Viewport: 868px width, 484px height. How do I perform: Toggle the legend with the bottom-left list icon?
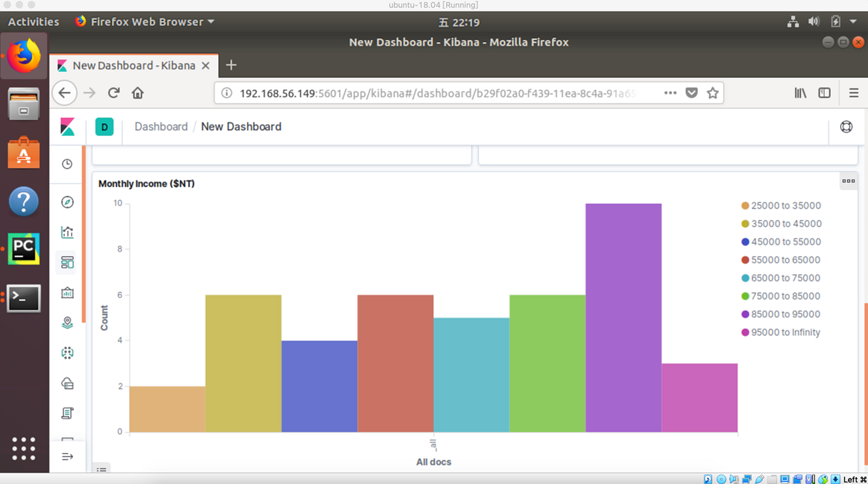101,470
